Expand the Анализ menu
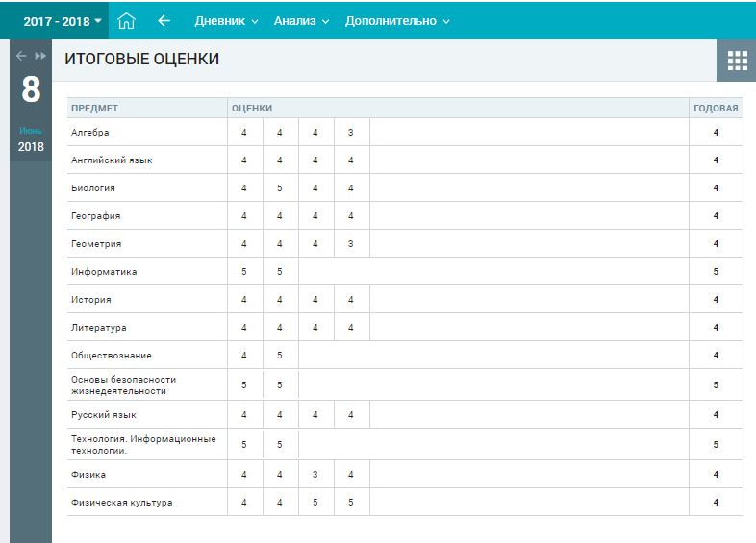The width and height of the screenshot is (756, 543). click(x=301, y=20)
